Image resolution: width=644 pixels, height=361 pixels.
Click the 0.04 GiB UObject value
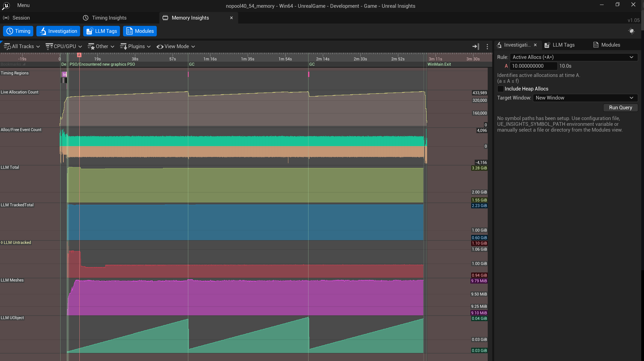coord(479,318)
